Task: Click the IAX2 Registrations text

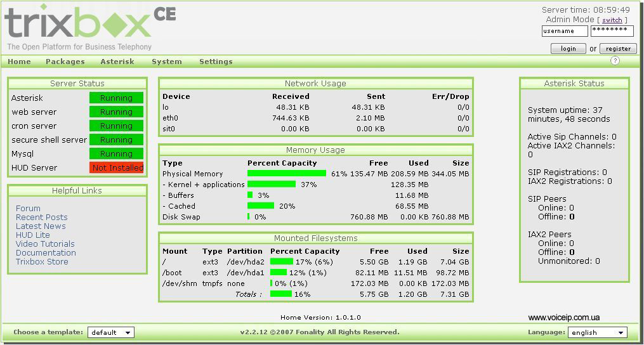Action: 570,181
